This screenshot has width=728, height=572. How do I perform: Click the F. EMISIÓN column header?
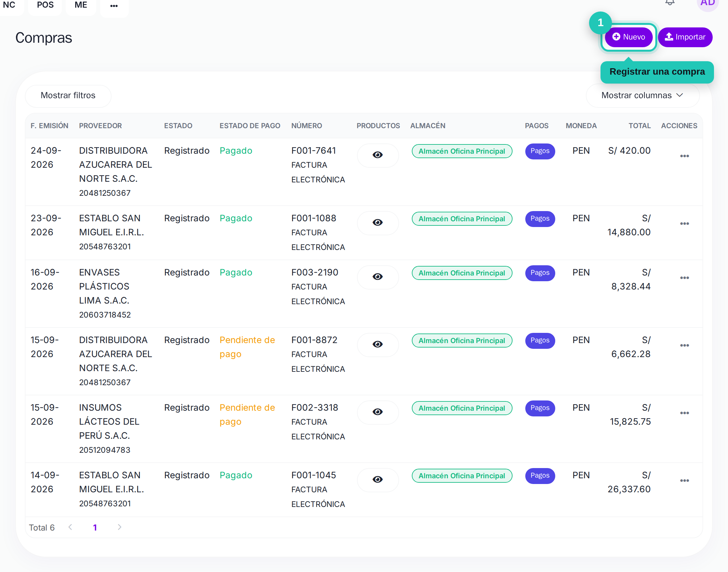pos(49,126)
